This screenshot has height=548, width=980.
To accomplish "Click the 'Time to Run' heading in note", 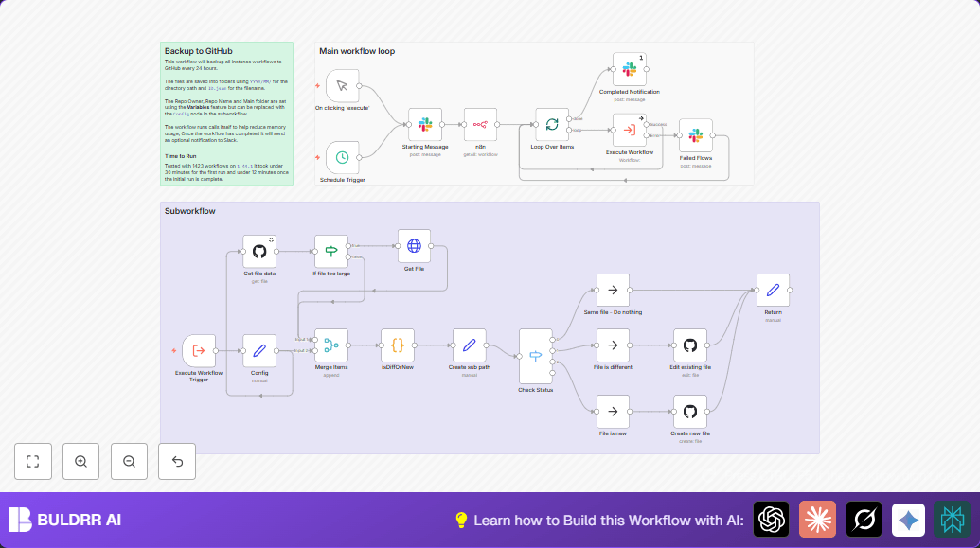I will pos(181,156).
